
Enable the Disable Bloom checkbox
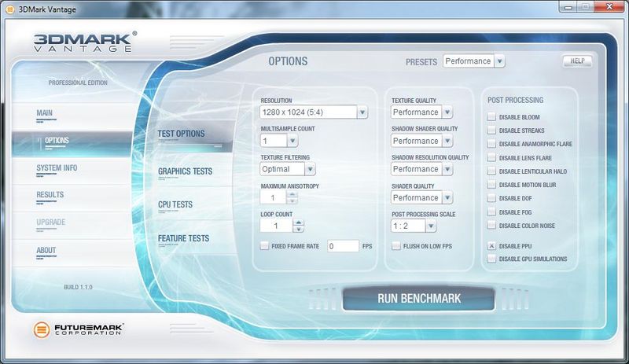pos(491,117)
